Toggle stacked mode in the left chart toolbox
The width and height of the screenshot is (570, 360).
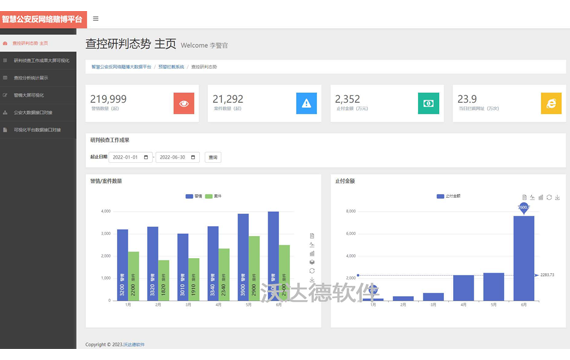point(312,262)
